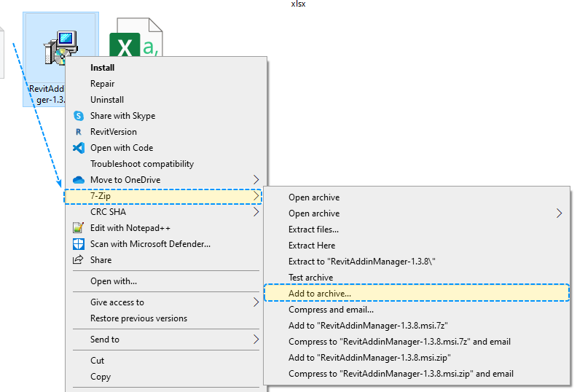
Task: Open the Give access to entry
Action: 166,302
